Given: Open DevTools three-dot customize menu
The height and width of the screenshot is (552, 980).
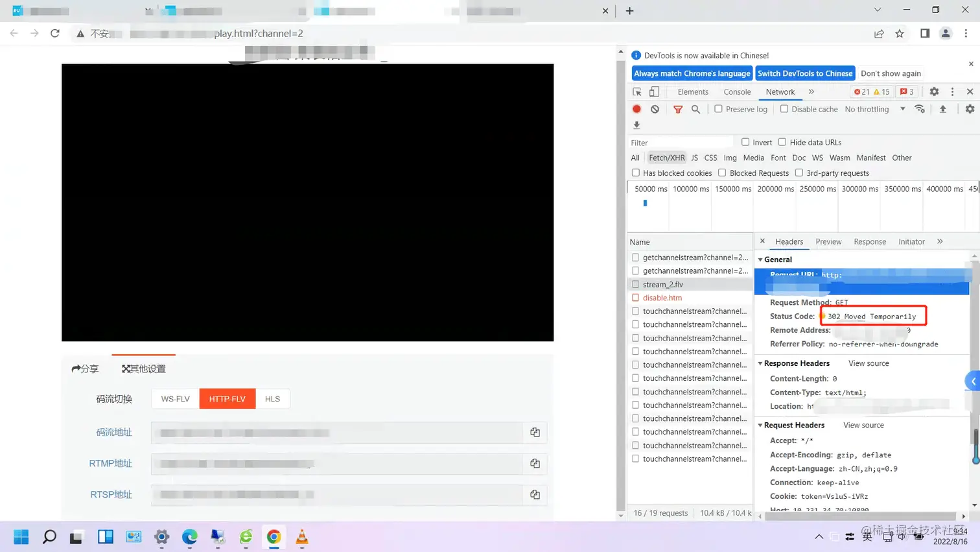Looking at the screenshot, I should [x=952, y=92].
